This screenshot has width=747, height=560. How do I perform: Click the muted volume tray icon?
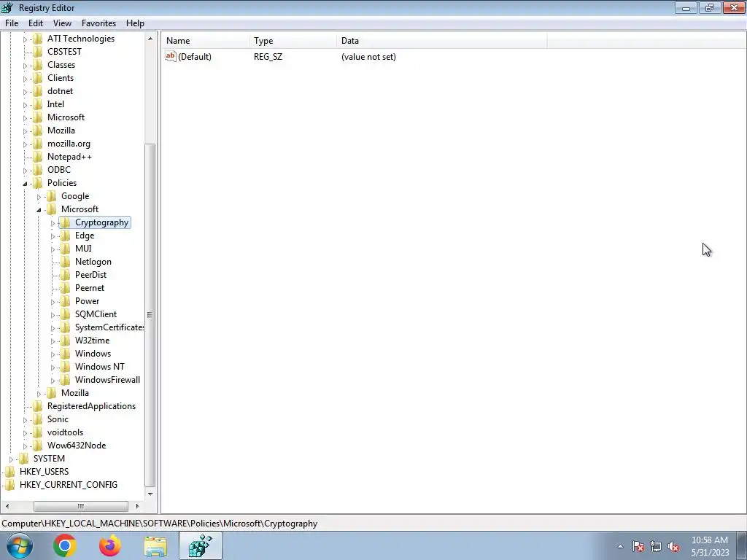coord(673,546)
